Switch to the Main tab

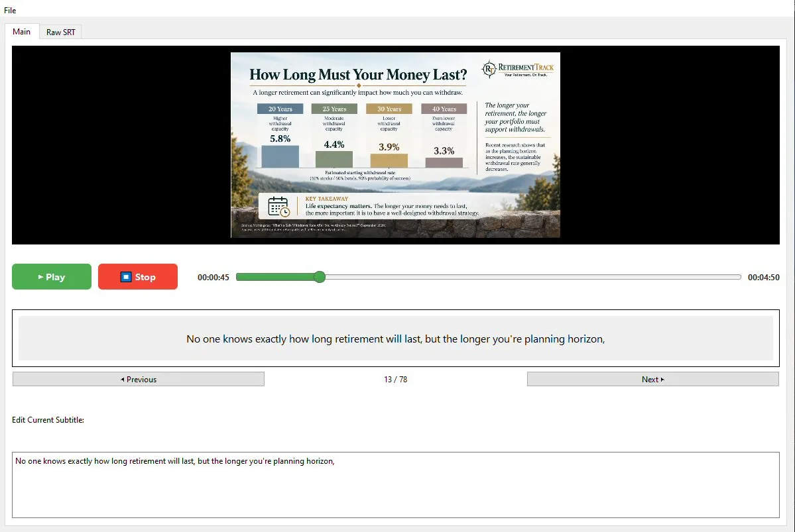[x=21, y=31]
